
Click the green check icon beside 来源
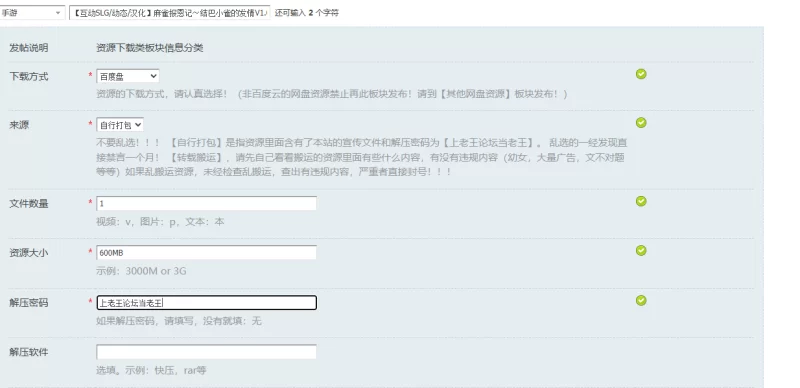[x=641, y=123]
